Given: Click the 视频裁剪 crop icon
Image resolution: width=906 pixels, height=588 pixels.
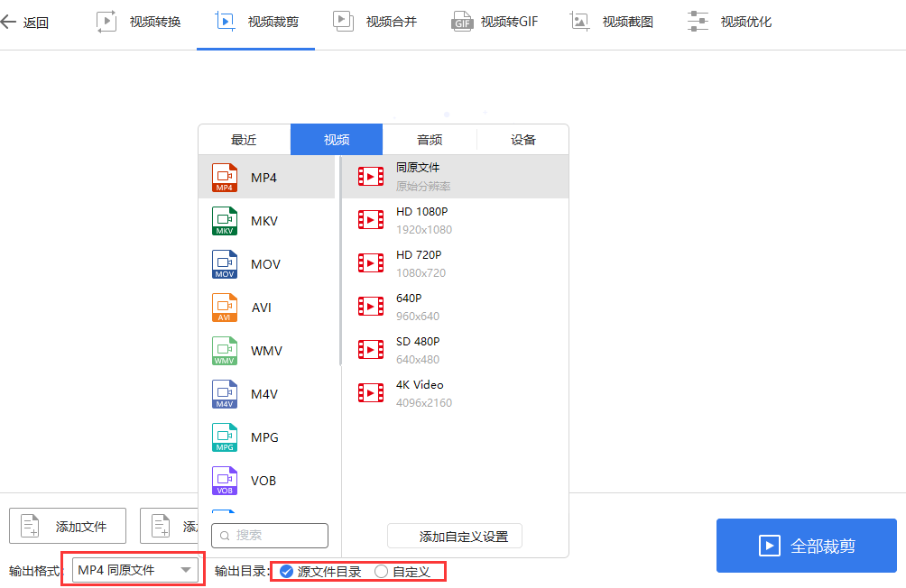Looking at the screenshot, I should coord(225,22).
